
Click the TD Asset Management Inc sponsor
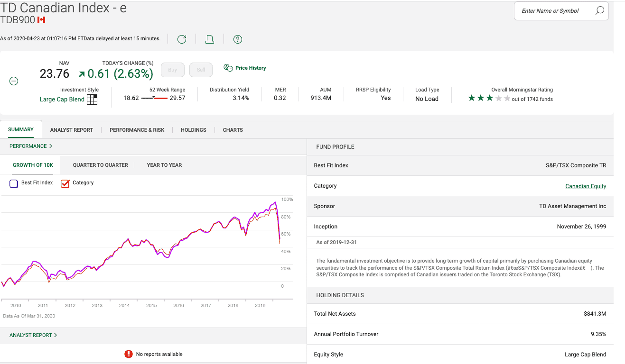click(573, 206)
